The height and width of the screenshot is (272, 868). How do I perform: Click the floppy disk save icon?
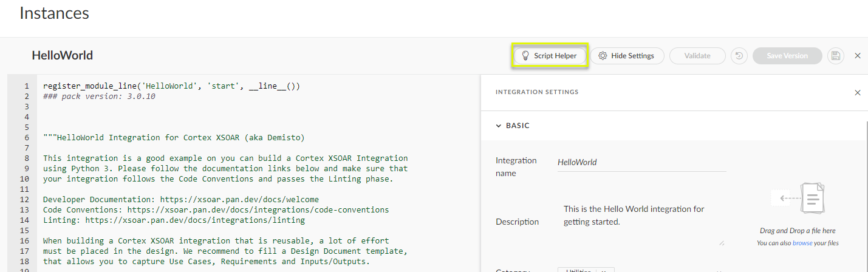coord(836,56)
